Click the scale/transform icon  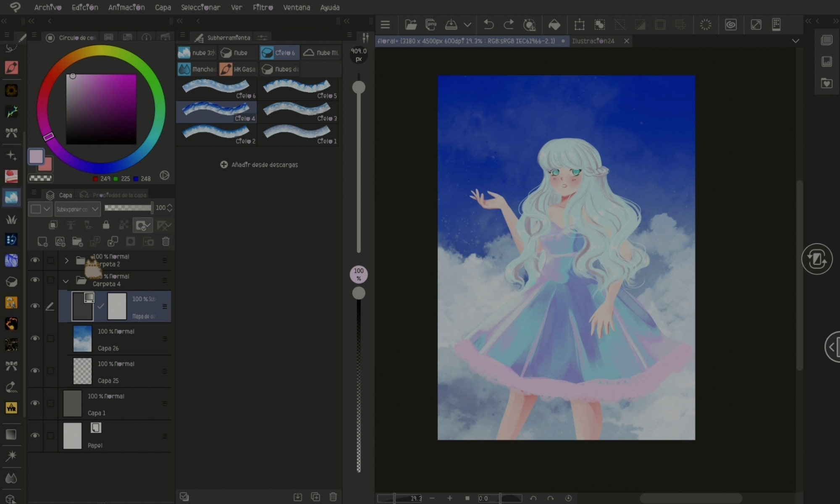580,25
